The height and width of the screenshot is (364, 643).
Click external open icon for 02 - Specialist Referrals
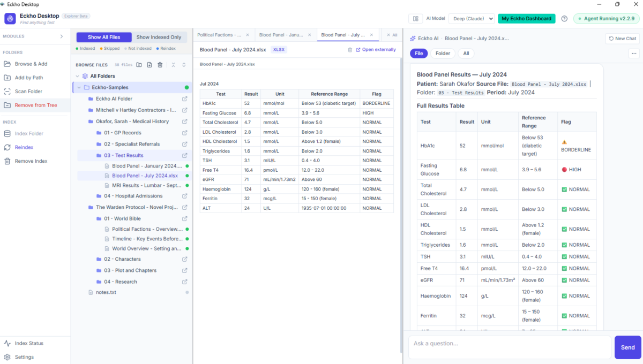pos(185,144)
